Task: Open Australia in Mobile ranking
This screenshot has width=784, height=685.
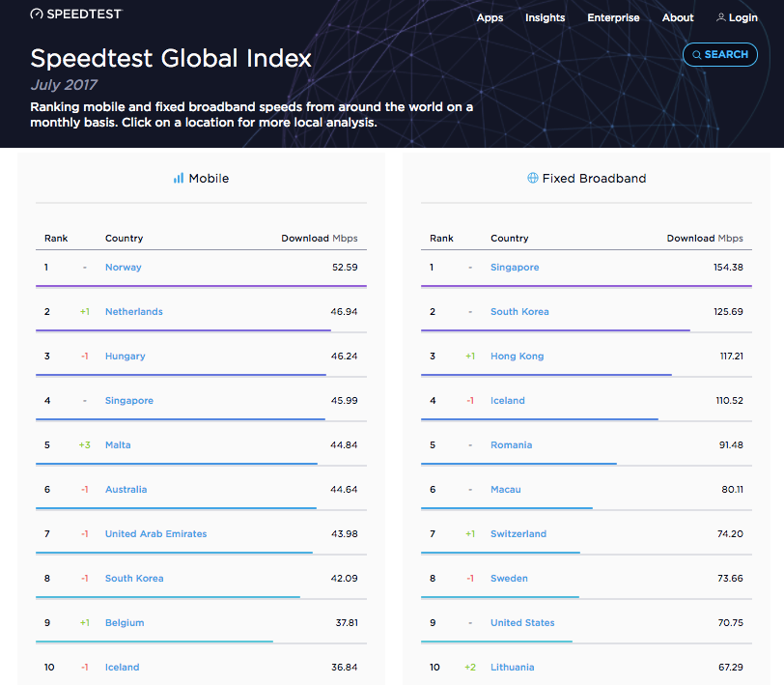Action: point(126,490)
